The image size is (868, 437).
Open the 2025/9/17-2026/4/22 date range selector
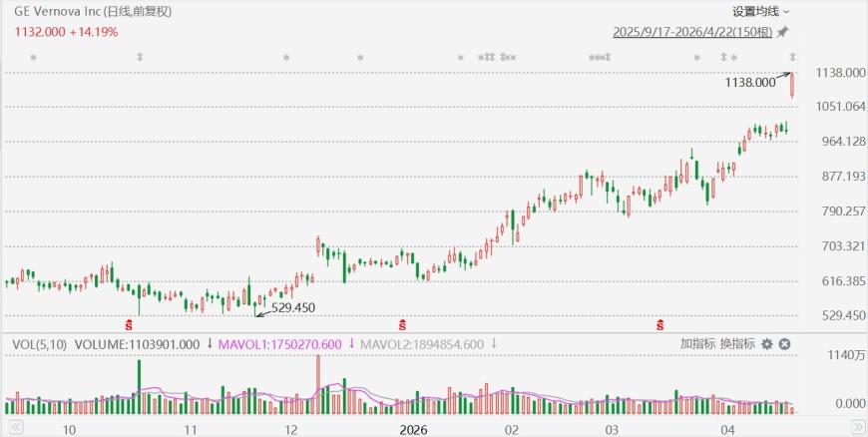[x=692, y=32]
